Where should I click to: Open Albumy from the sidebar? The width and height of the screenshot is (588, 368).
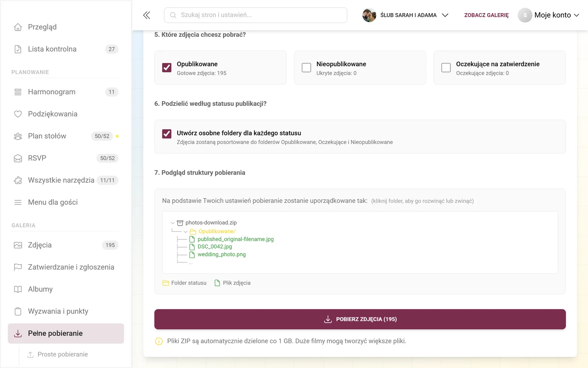(x=66, y=289)
